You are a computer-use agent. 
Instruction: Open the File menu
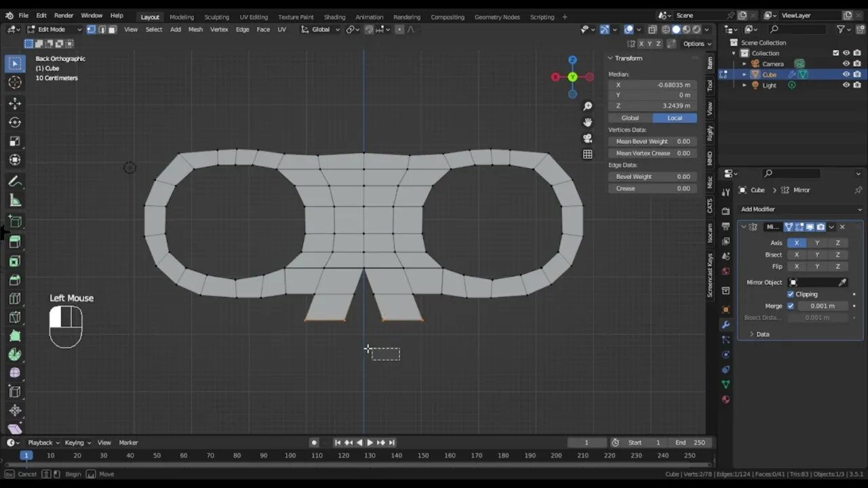23,16
